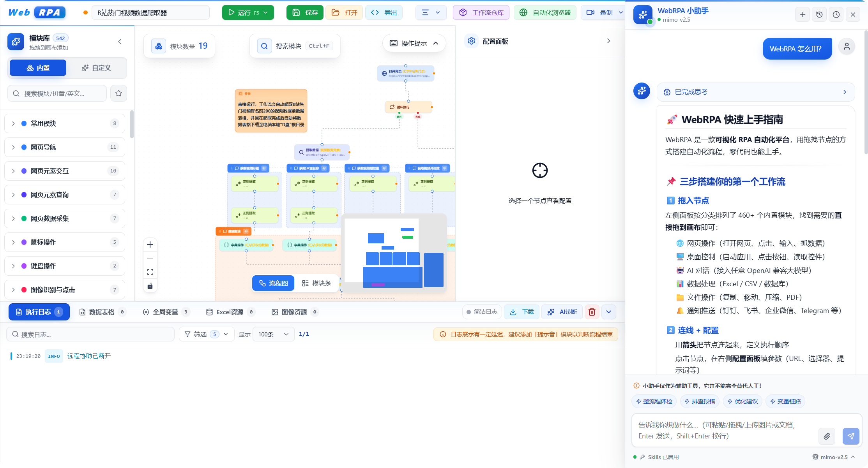
Task: Save the workflow with 保存
Action: click(x=305, y=12)
